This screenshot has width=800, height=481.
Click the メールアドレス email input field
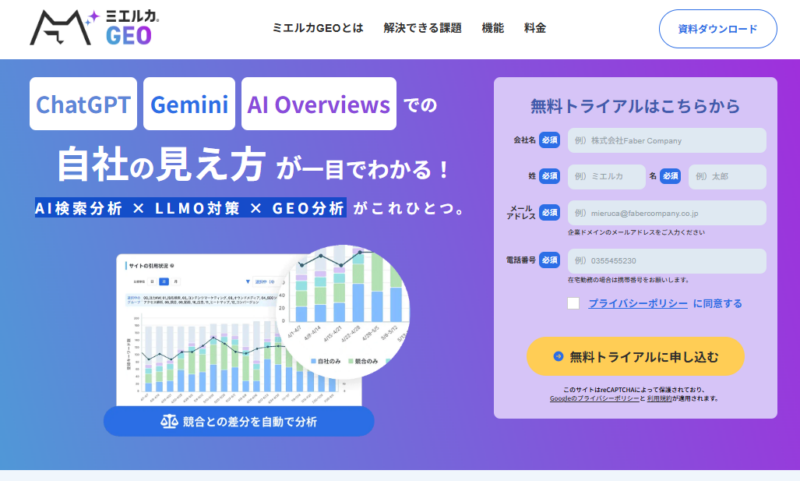(x=666, y=212)
